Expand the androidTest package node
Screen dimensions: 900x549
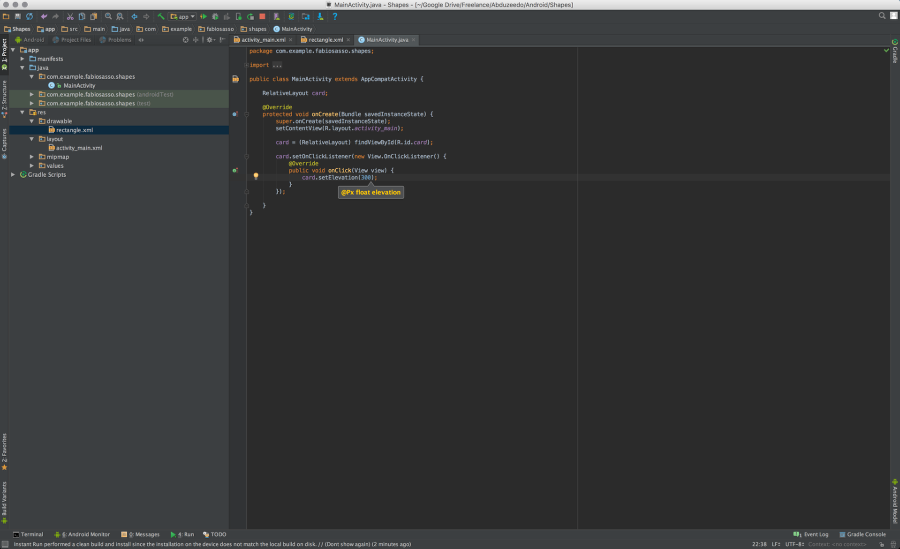pyautogui.click(x=32, y=94)
